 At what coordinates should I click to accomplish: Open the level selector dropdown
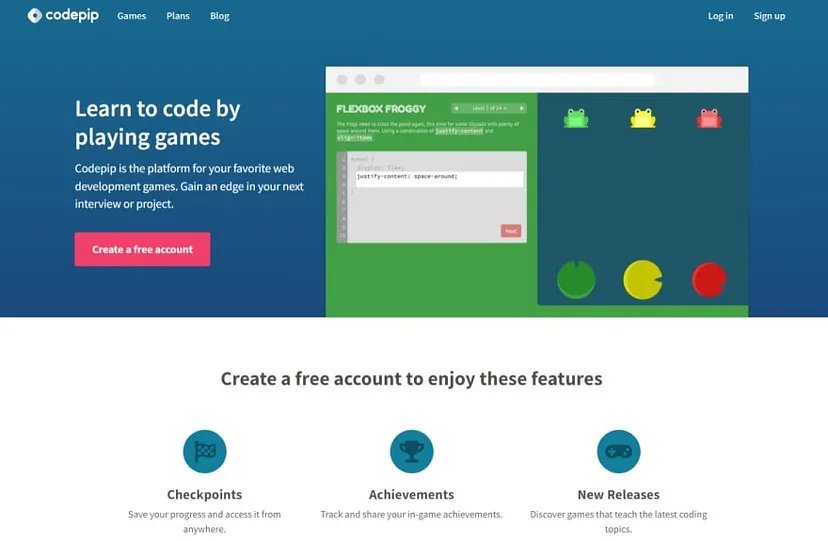point(490,108)
